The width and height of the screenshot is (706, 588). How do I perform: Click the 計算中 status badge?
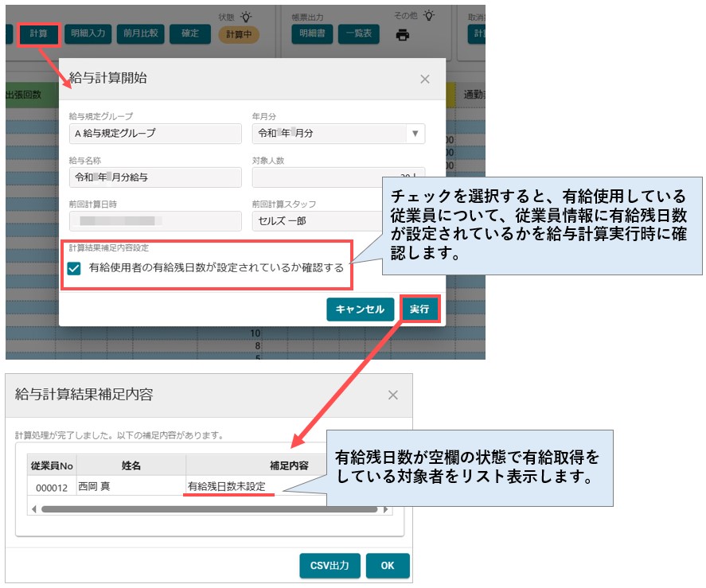[239, 35]
